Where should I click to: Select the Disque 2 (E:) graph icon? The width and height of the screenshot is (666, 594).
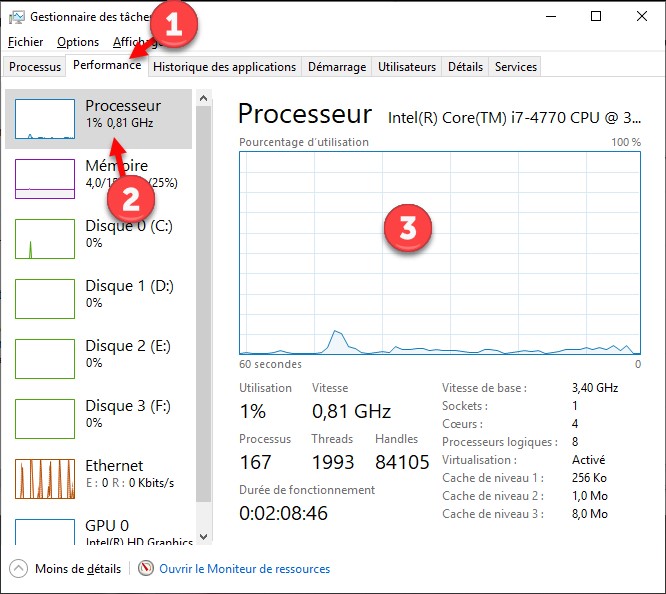tap(45, 359)
